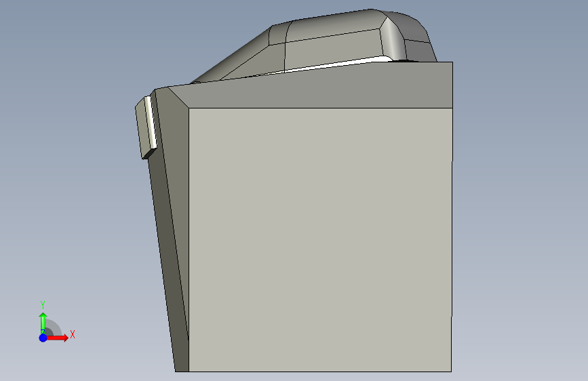Click the blue Z axis dot of the triad
The image size is (588, 381).
43,338
